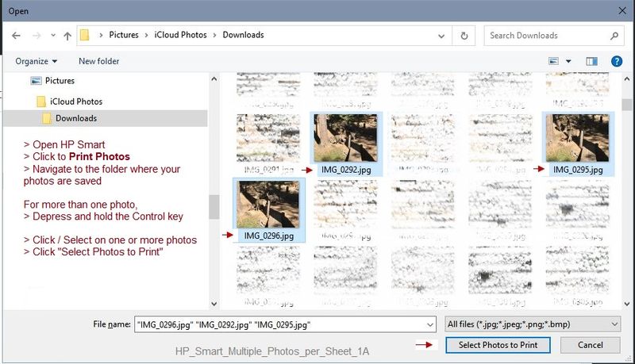Select the IMG_0295.jpg thumbnail

[577, 138]
